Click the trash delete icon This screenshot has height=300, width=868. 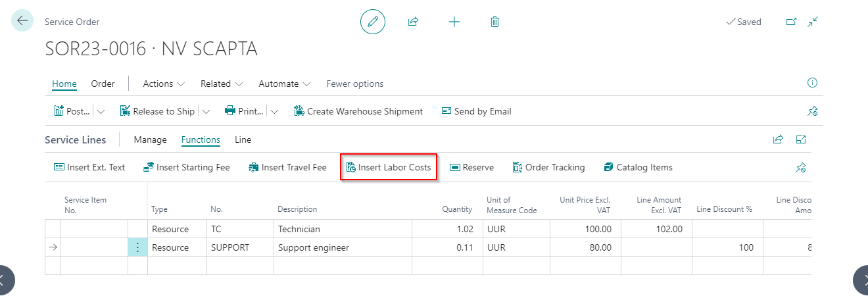click(x=495, y=22)
